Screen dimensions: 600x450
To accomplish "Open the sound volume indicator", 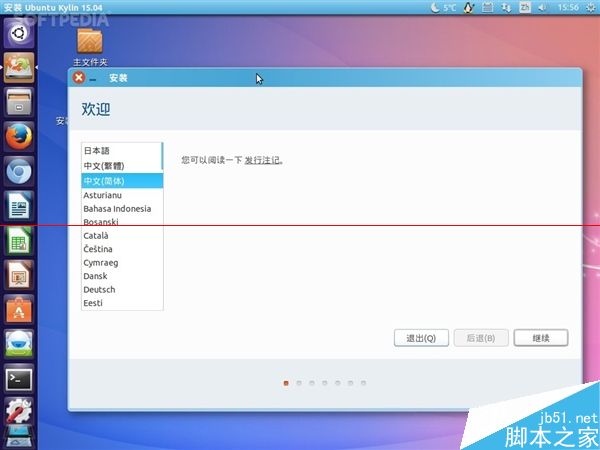I will coord(542,7).
